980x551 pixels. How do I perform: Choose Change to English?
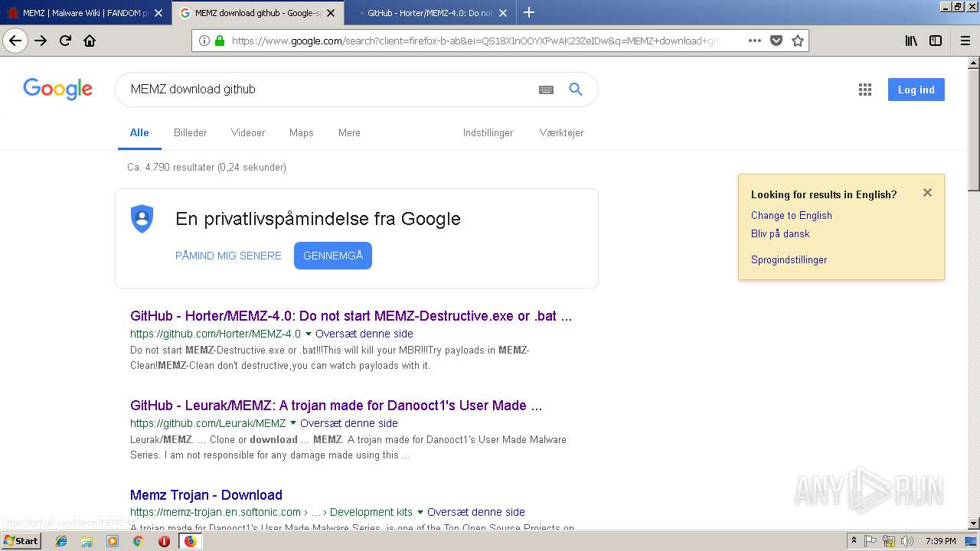tap(792, 215)
